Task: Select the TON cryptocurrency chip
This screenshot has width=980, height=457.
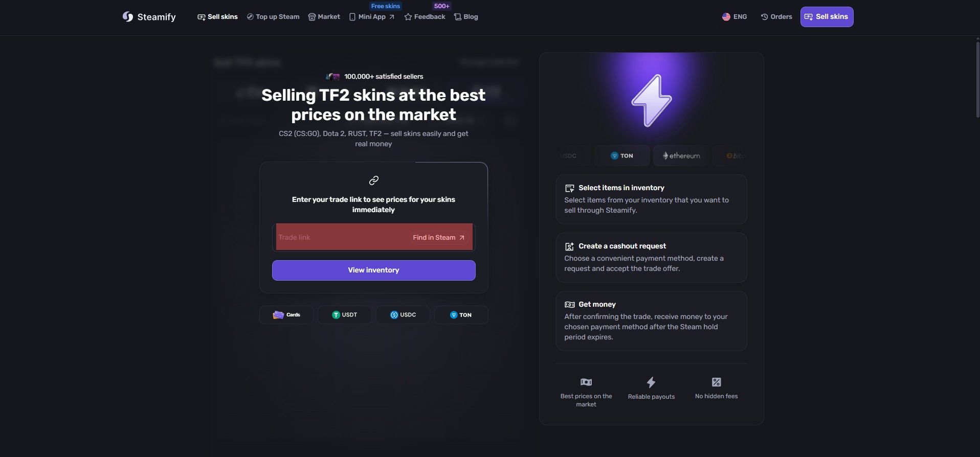Action: (621, 155)
